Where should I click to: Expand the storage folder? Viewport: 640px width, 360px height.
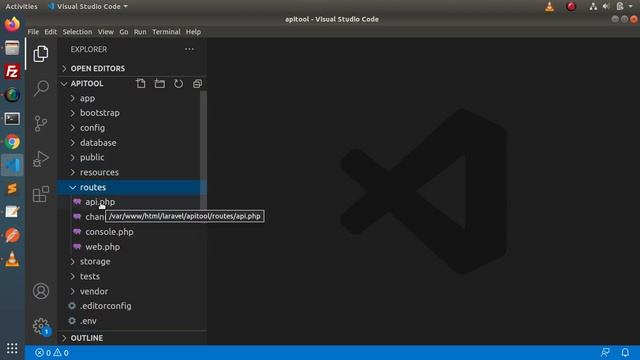pyautogui.click(x=132, y=262)
